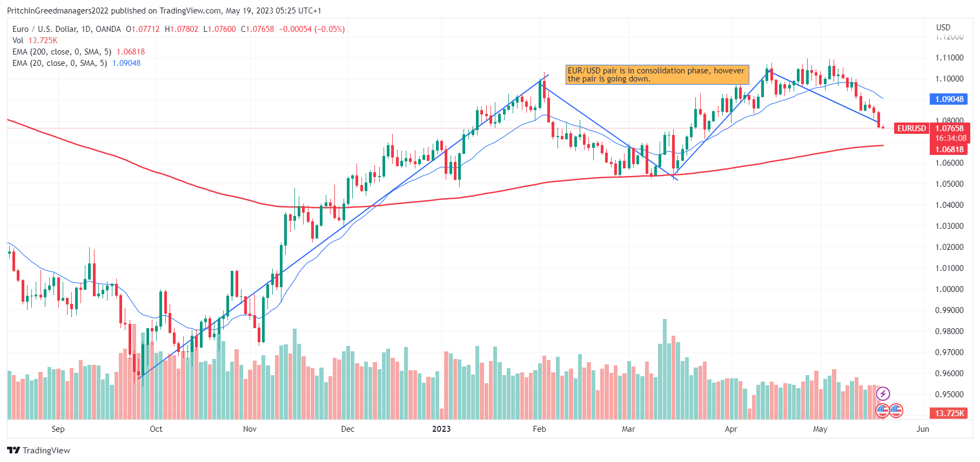Click the EMA 20 legend value 1.09048

126,63
